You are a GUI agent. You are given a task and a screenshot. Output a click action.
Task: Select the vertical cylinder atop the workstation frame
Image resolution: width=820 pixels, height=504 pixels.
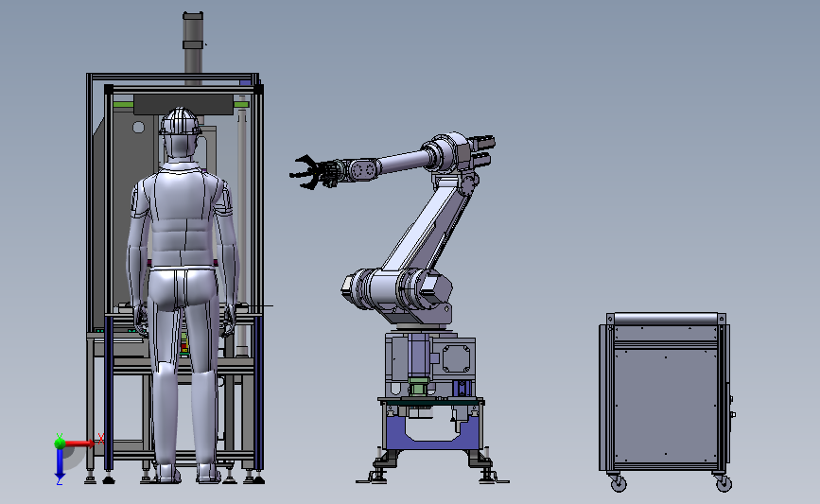[x=193, y=47]
